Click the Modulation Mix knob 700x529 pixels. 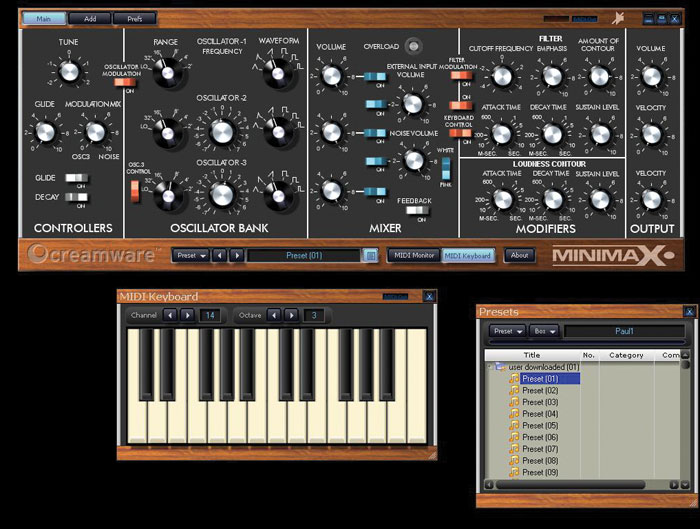95,132
